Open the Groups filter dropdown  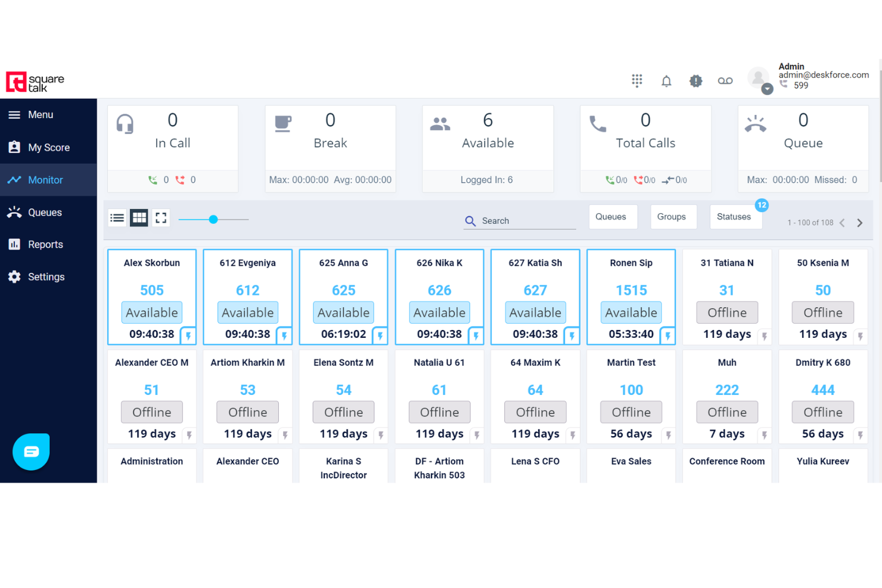tap(672, 217)
